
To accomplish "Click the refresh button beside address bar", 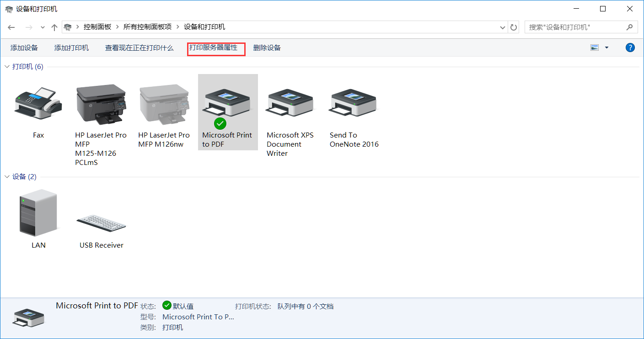I will click(514, 27).
